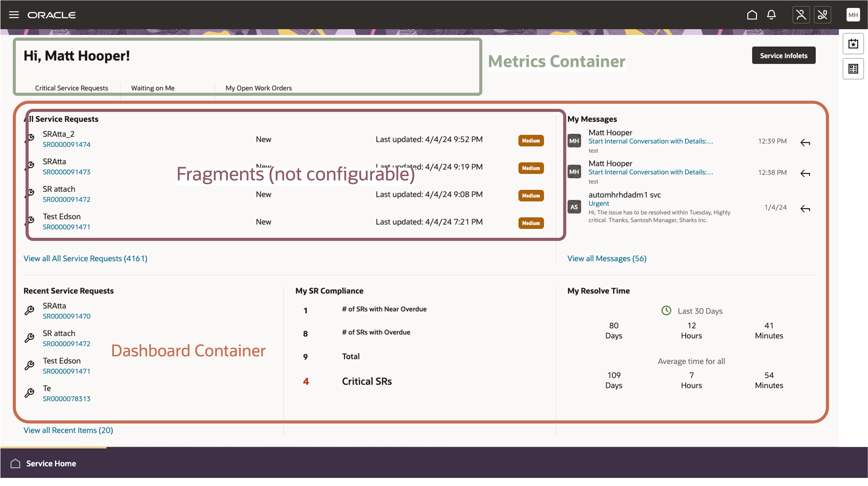
Task: Open service request SR0000091474
Action: pos(66,144)
